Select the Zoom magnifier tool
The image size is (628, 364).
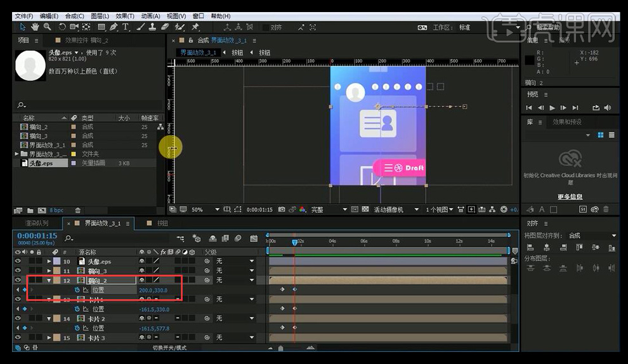[x=48, y=27]
